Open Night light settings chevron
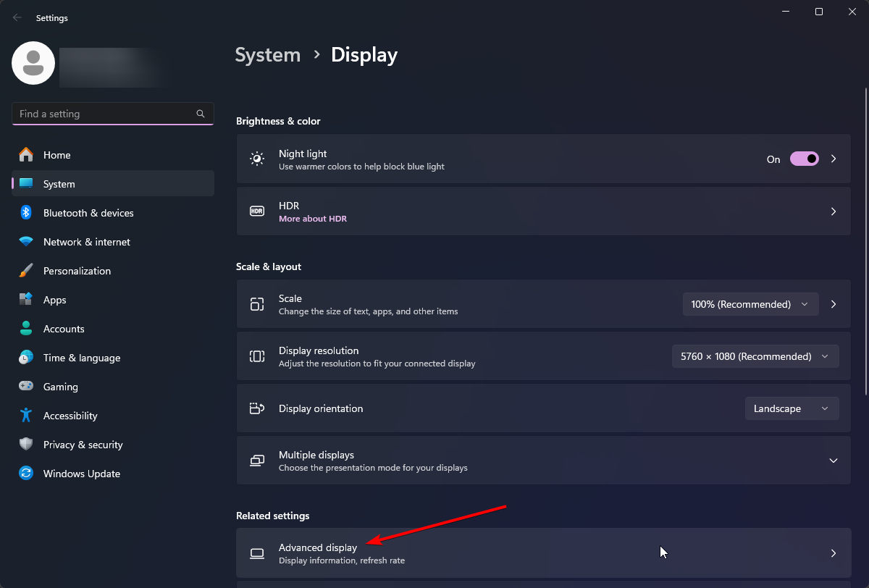 (x=834, y=159)
